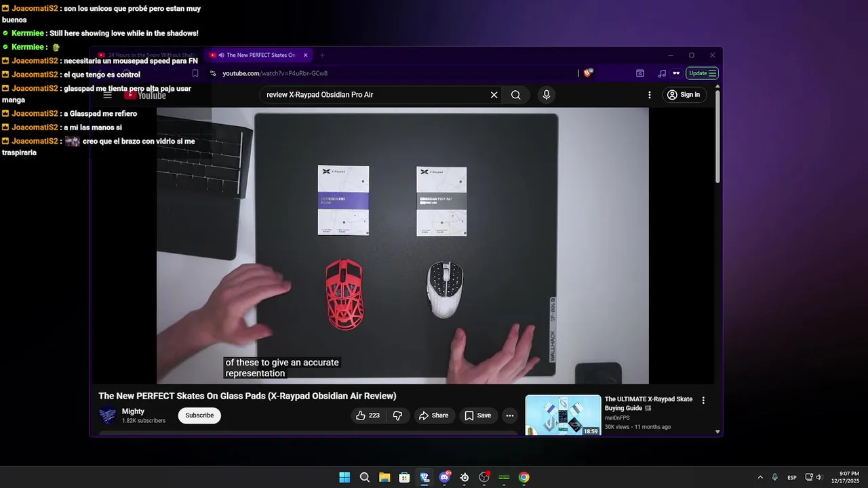Open Discord from the taskbar
This screenshot has height=488, width=868.
[445, 477]
